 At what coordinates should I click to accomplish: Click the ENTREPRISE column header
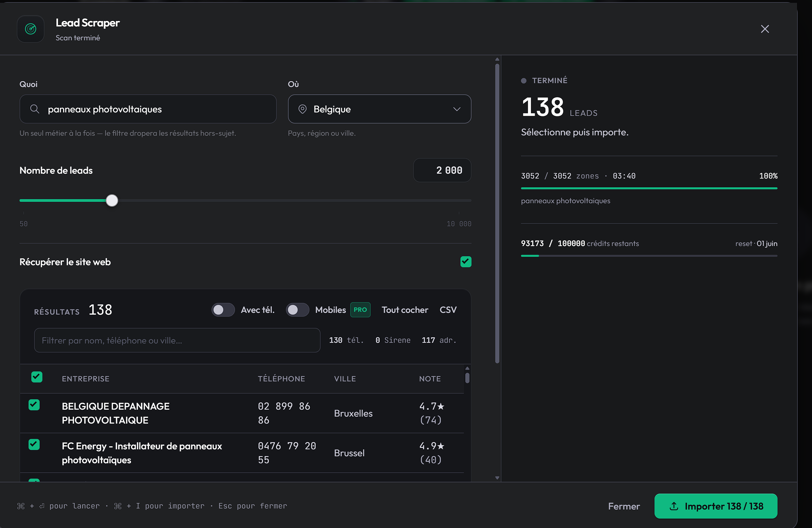point(86,379)
